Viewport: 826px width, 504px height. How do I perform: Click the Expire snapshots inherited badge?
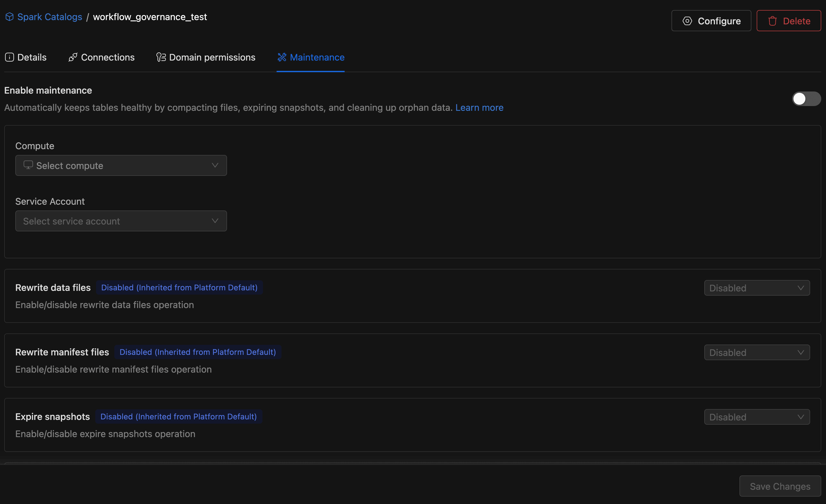179,416
